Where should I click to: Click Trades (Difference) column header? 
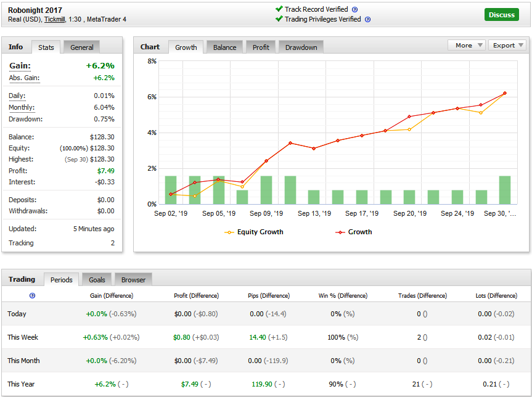click(x=422, y=295)
